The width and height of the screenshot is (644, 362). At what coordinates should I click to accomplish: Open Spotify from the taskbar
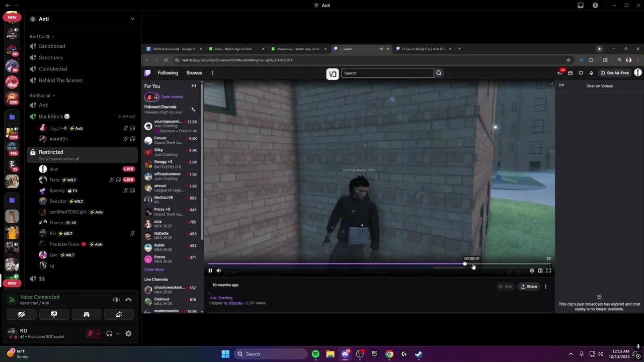pos(315,354)
